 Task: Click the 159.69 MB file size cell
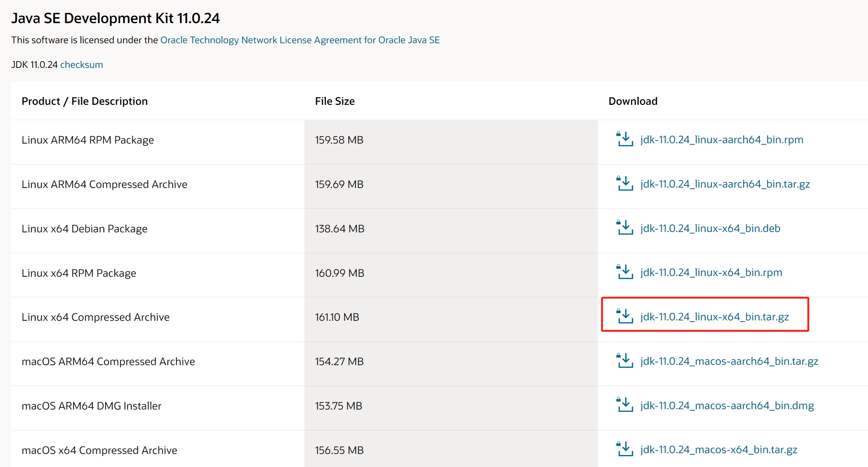[451, 186]
